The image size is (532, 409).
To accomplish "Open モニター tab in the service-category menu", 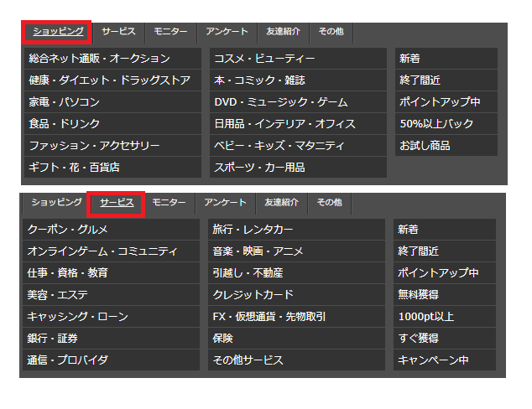I will pyautogui.click(x=169, y=203).
